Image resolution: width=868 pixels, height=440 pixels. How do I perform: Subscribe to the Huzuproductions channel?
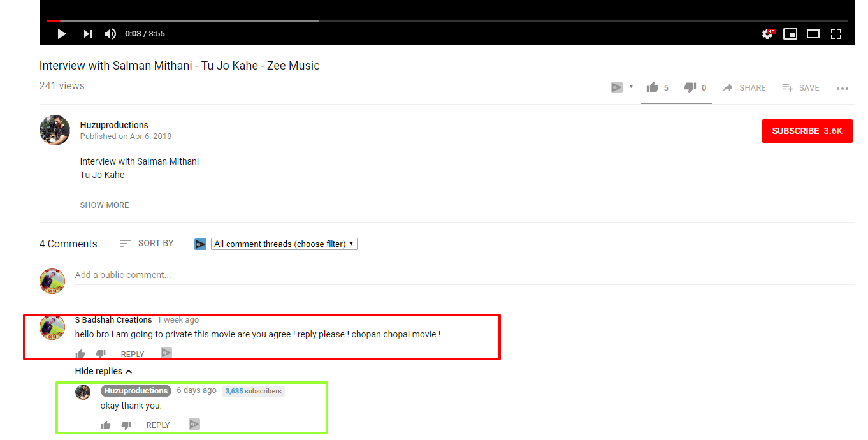pos(807,131)
